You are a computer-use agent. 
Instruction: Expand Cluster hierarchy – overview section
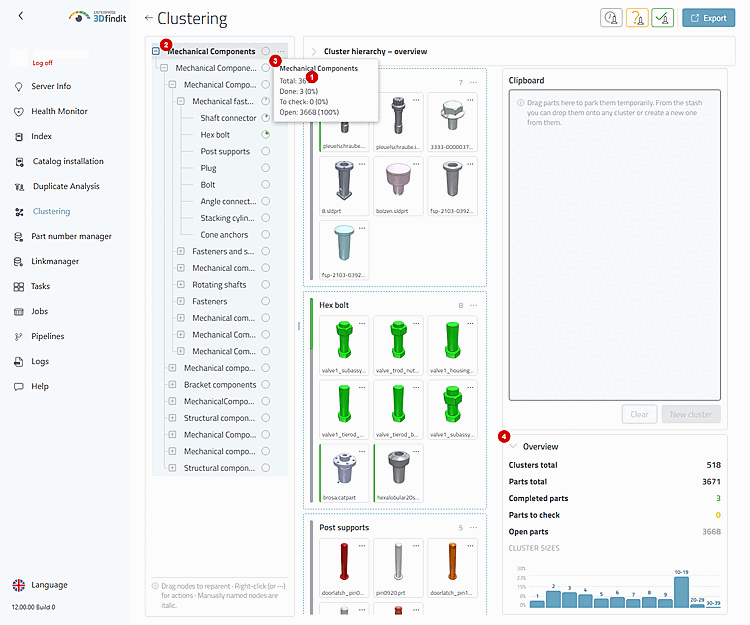tap(314, 52)
